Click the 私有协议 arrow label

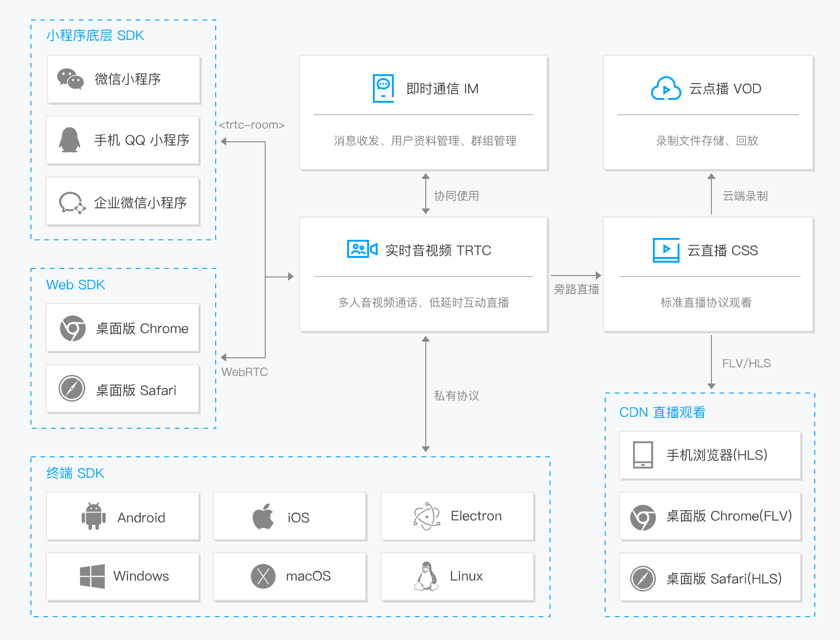coord(456,396)
